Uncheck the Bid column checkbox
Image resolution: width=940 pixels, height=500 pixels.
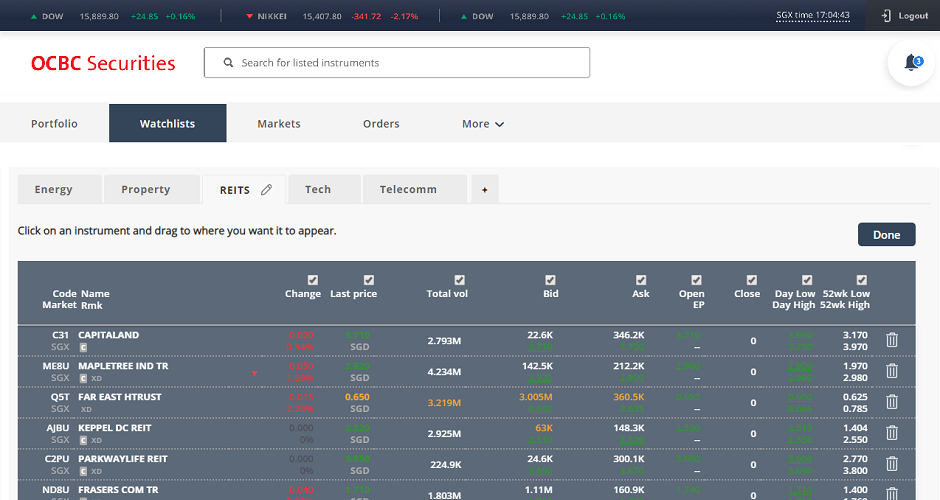point(550,280)
